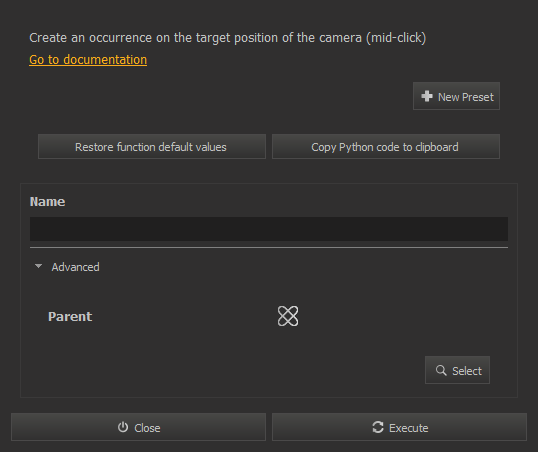Focus the Name text field

click(x=269, y=229)
